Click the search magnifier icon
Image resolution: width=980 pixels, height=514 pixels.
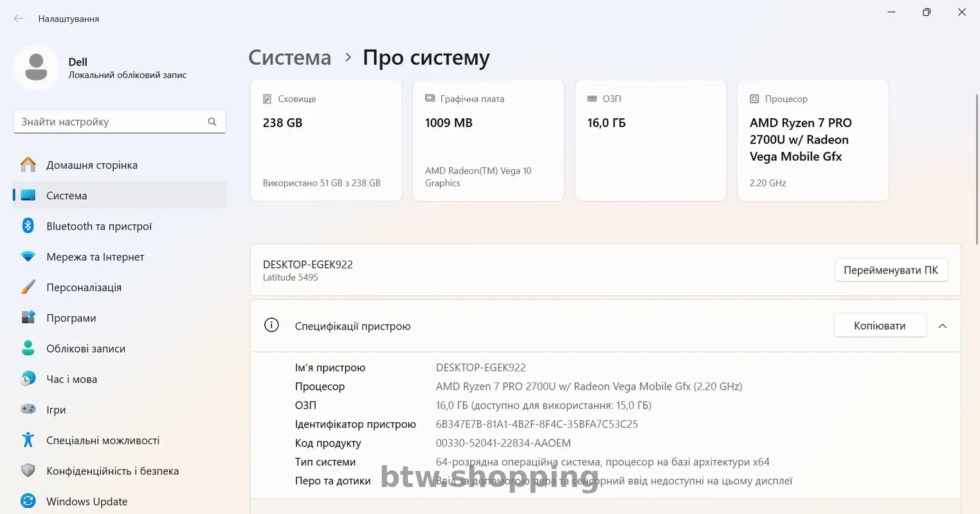(x=212, y=121)
